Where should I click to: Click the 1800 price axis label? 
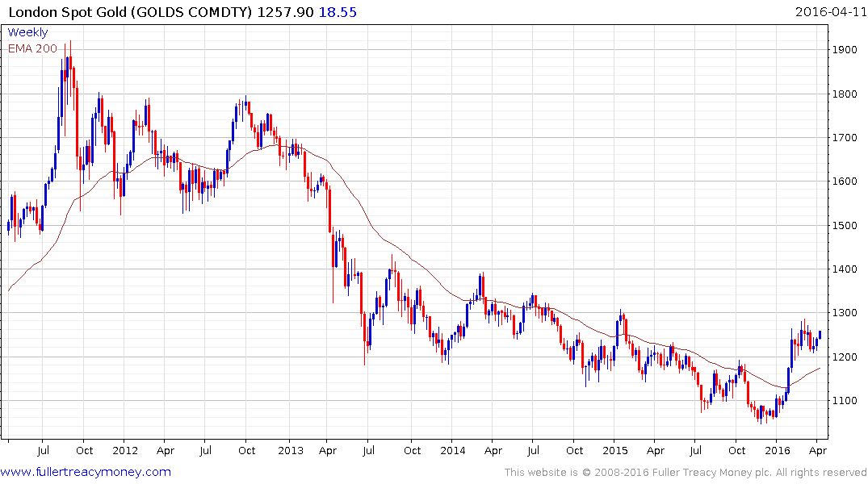pos(845,94)
